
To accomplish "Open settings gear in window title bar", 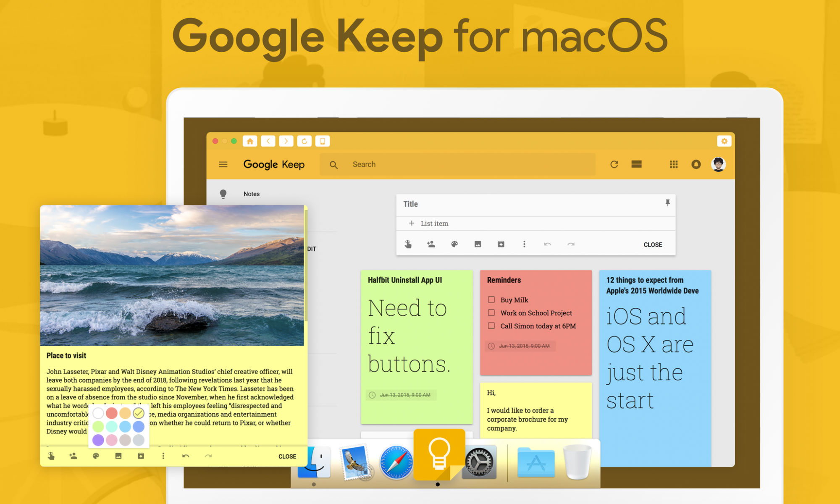I will pyautogui.click(x=724, y=141).
